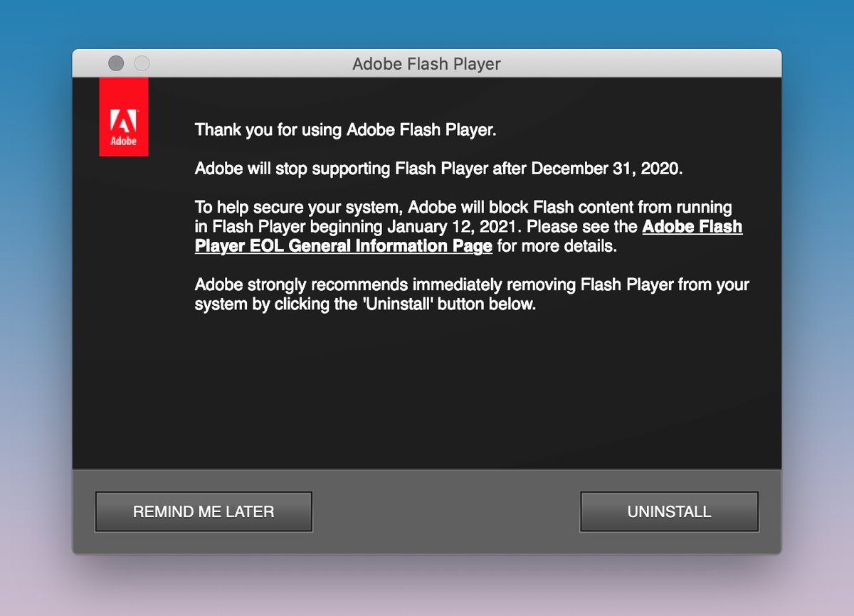Click the gray footer space between both buttons
Screen dimensions: 854x616
click(446, 511)
